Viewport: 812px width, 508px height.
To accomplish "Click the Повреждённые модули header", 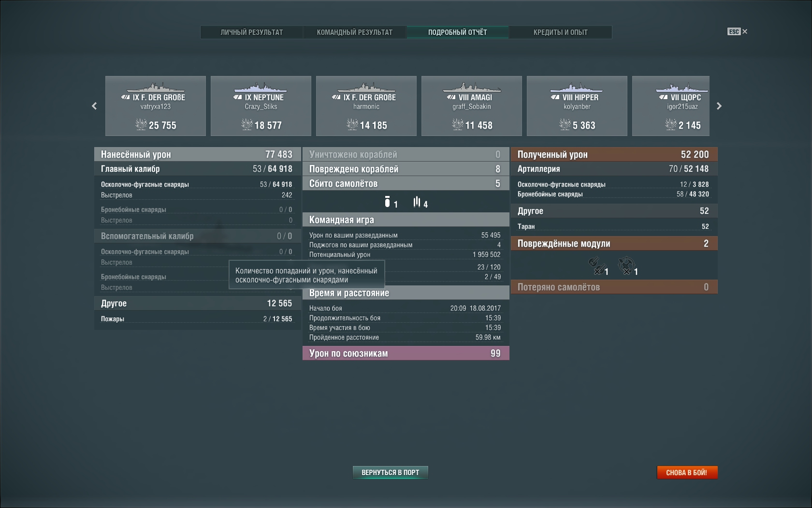I will click(x=614, y=243).
